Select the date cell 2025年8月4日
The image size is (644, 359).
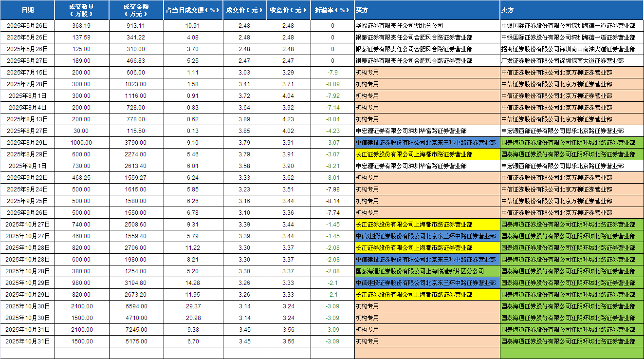[x=28, y=107]
